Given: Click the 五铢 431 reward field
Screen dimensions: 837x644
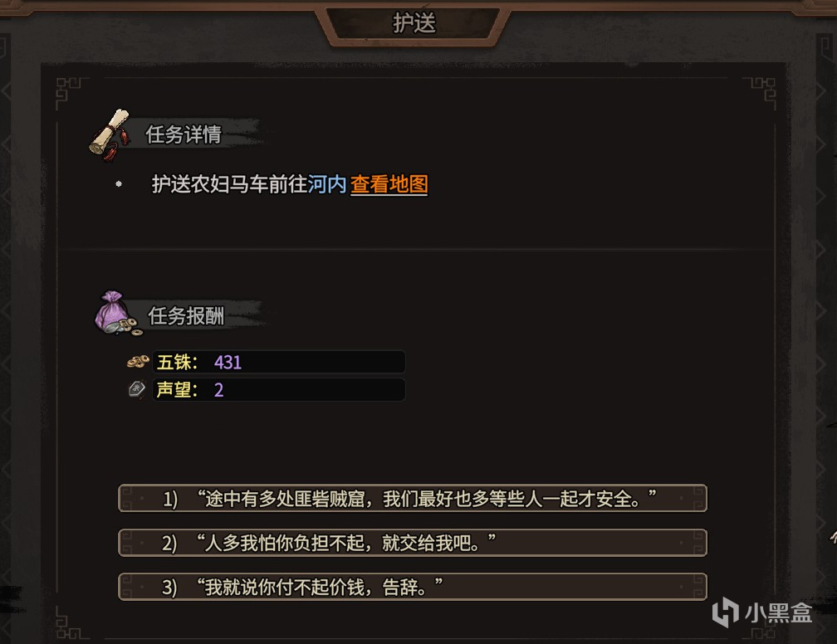Looking at the screenshot, I should coord(279,362).
